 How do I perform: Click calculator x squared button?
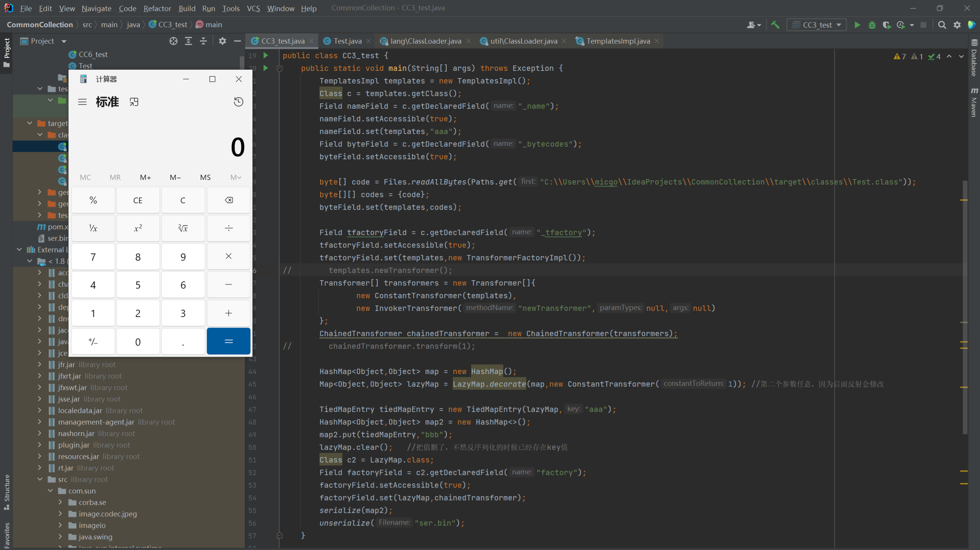pyautogui.click(x=138, y=228)
